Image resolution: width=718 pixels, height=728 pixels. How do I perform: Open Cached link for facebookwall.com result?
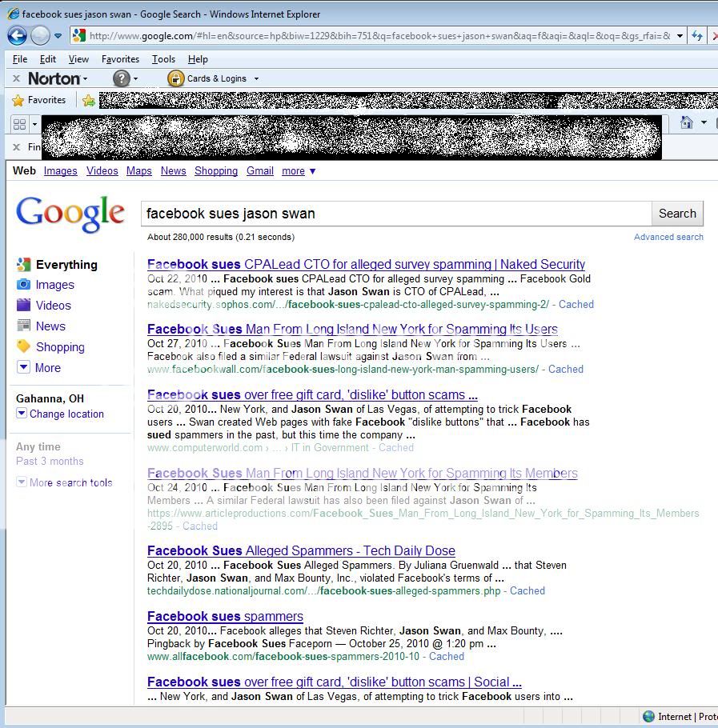click(x=566, y=369)
